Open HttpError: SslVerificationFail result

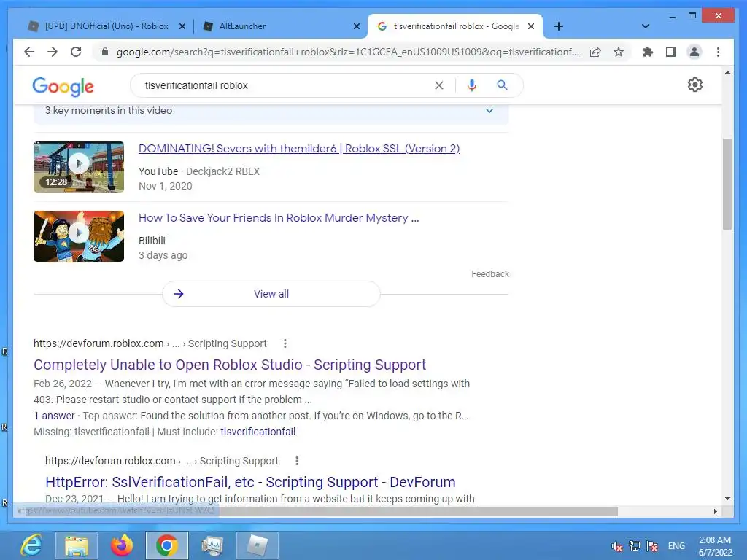(251, 482)
